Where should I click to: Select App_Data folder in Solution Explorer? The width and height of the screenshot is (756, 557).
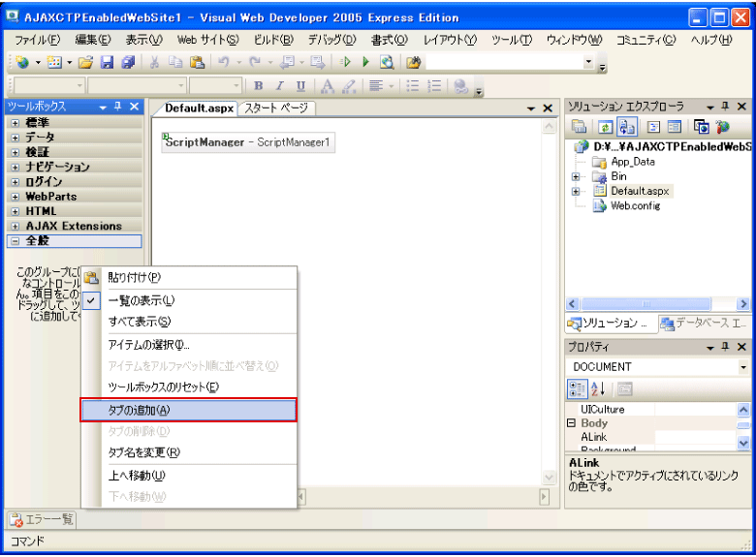(x=633, y=162)
